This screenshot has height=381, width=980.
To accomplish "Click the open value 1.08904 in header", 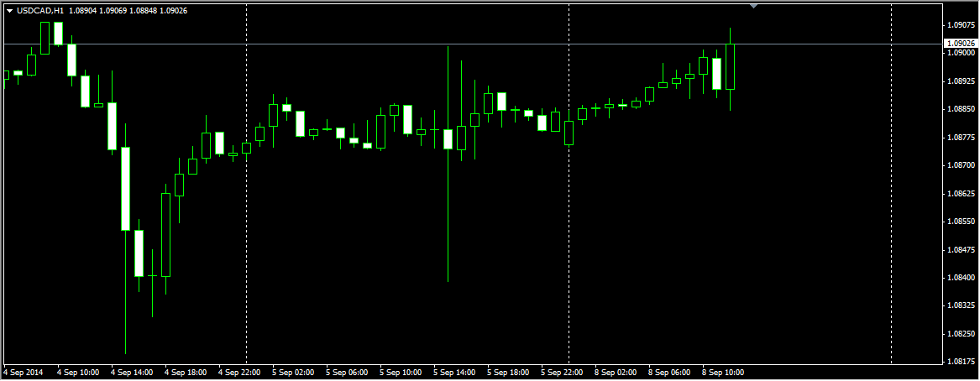I will coord(83,11).
